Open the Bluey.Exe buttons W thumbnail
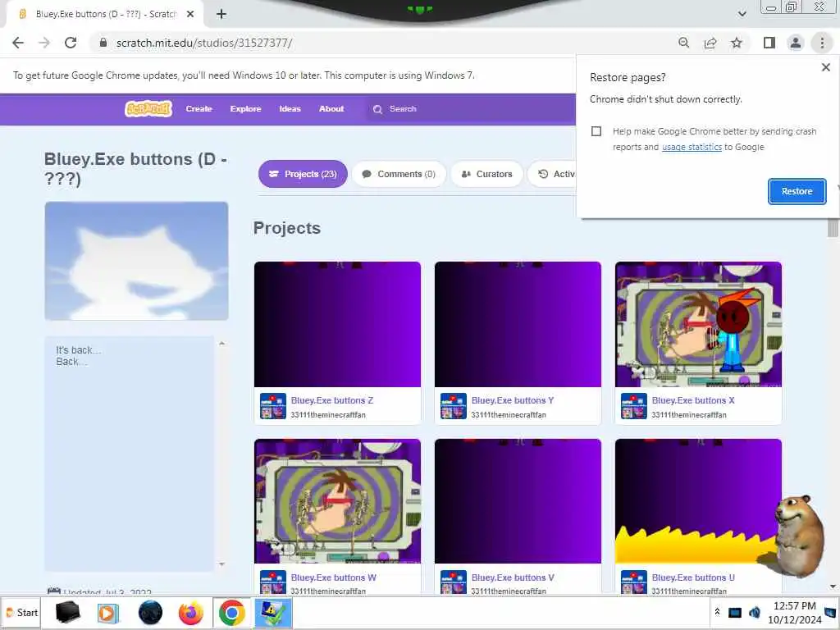 coord(337,501)
